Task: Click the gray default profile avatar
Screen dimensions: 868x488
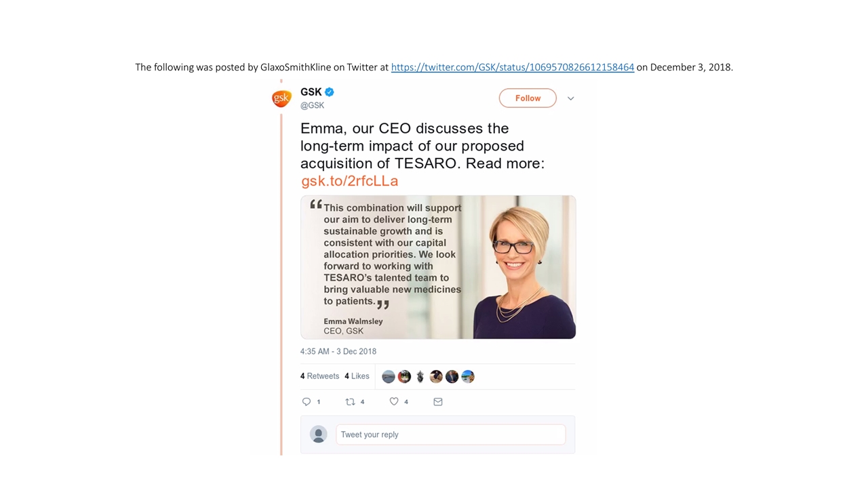Action: click(x=318, y=434)
